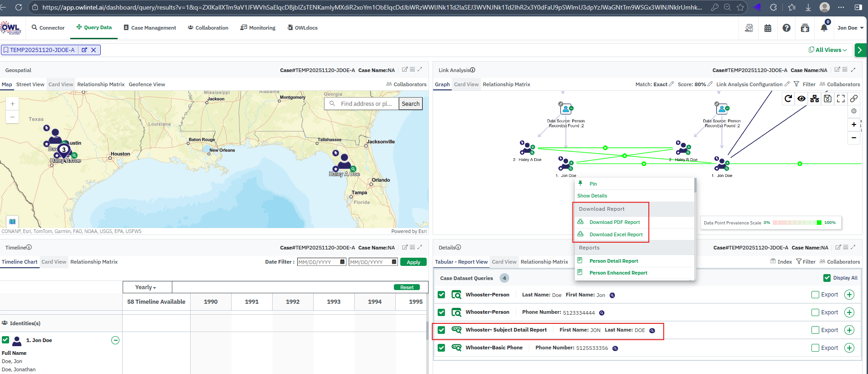Click the hierarchy layout icon in graph toolbar
Viewport: 868px width, 374px height.
tap(815, 99)
